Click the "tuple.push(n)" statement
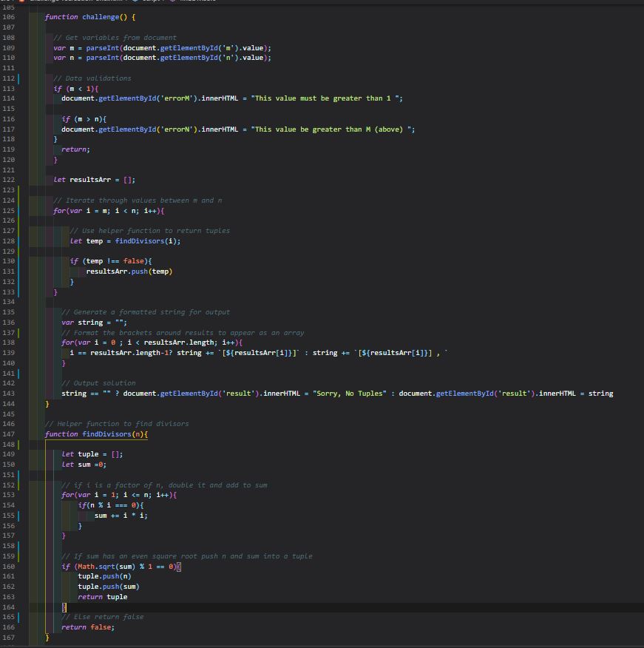The height and width of the screenshot is (648, 644). click(104, 576)
